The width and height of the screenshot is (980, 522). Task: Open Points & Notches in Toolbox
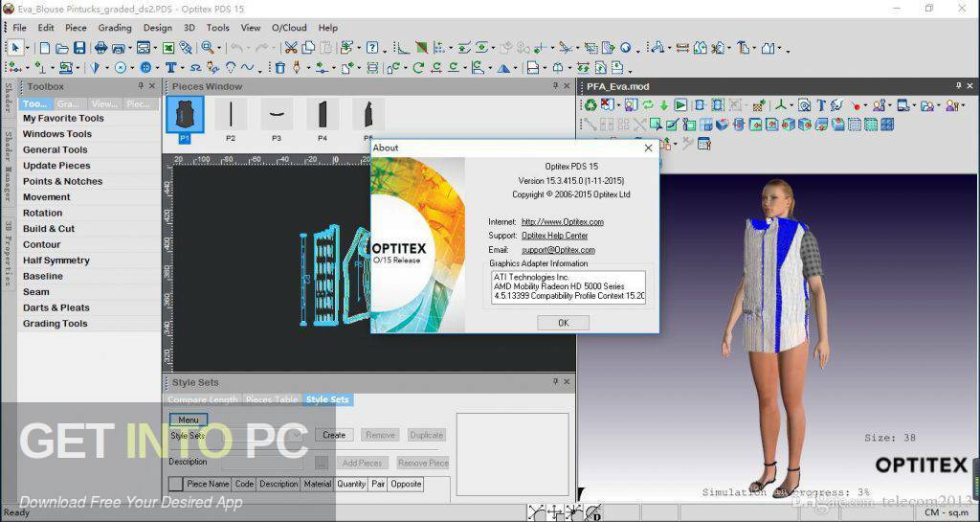coord(62,181)
